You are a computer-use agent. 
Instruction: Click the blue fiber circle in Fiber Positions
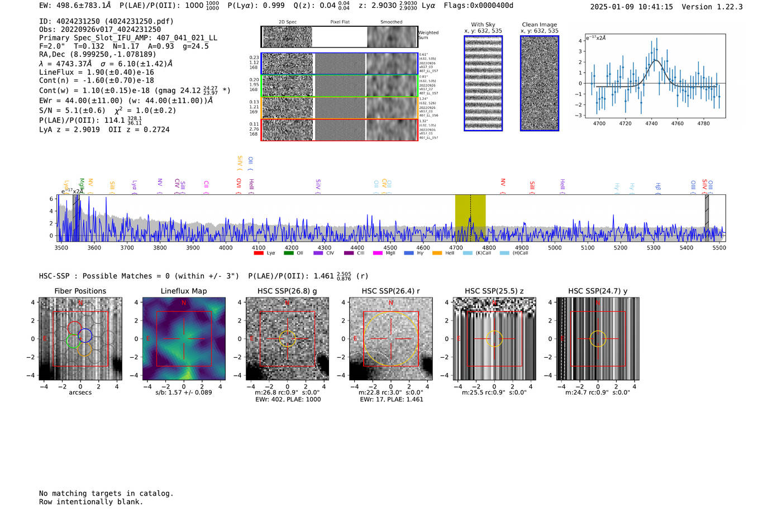tap(85, 336)
